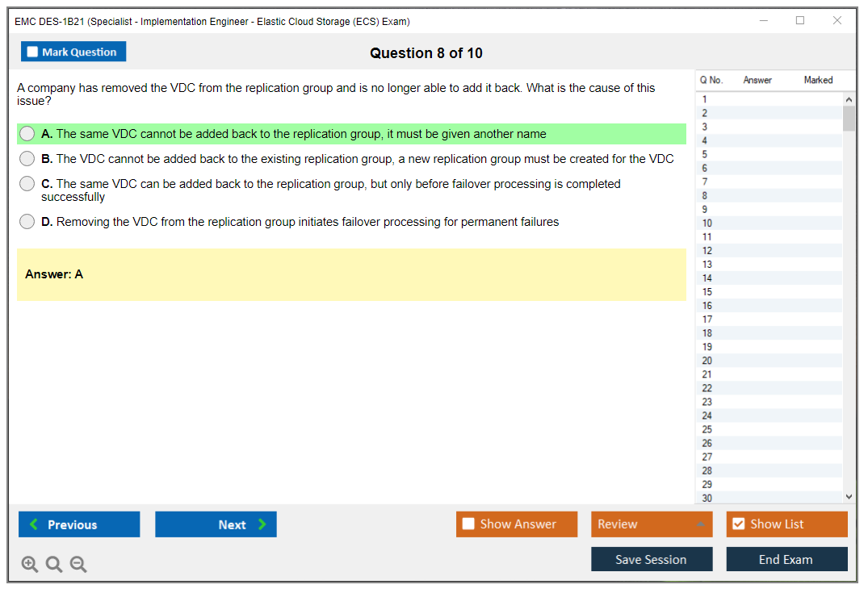
Task: Uncheck the Show List checkbox
Action: pos(738,524)
